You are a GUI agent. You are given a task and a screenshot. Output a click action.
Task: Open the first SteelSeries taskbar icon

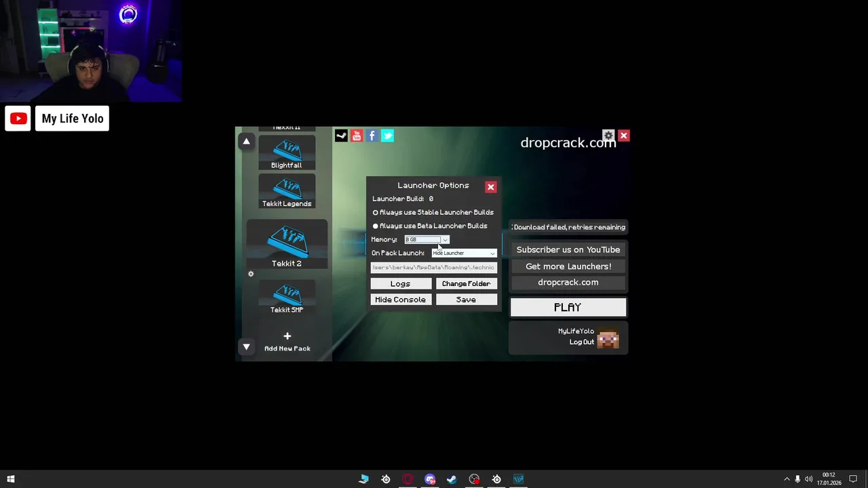(386, 479)
